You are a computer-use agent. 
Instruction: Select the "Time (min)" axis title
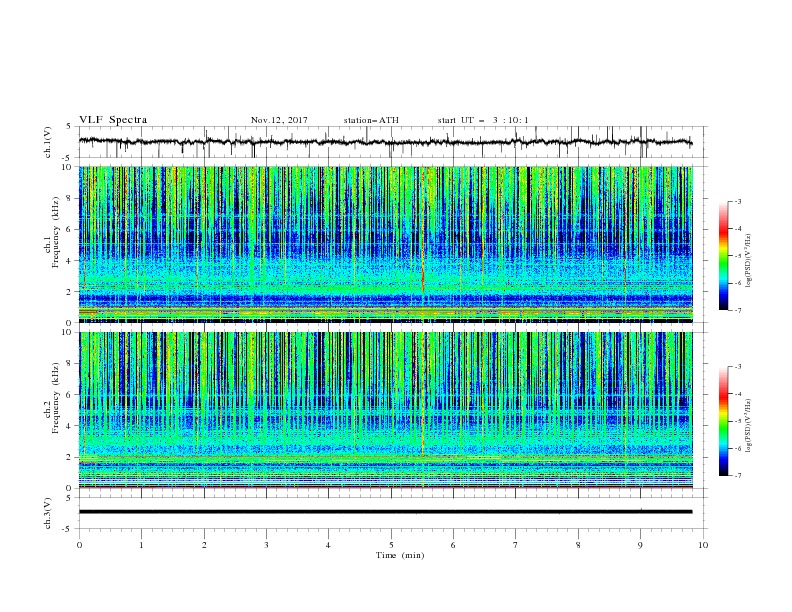click(400, 555)
